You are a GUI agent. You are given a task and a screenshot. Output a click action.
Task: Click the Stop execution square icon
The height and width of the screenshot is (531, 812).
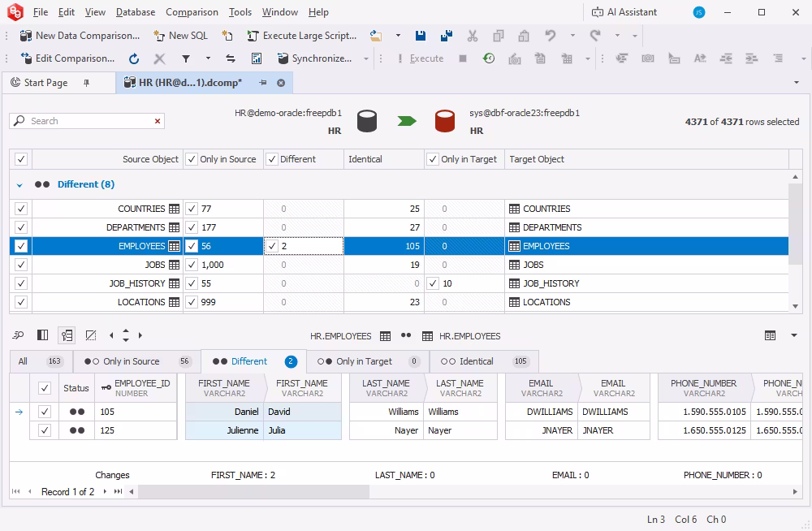tap(463, 58)
